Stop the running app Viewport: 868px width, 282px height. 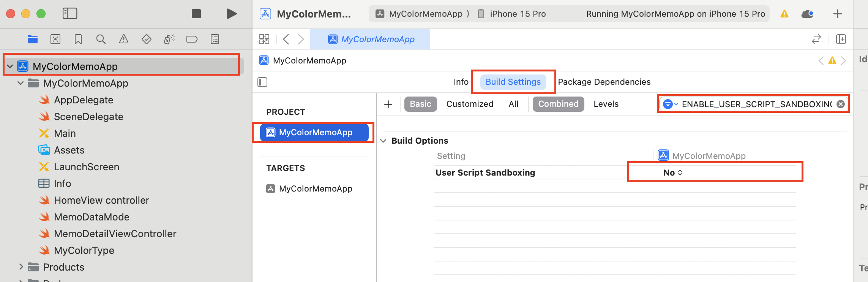196,14
